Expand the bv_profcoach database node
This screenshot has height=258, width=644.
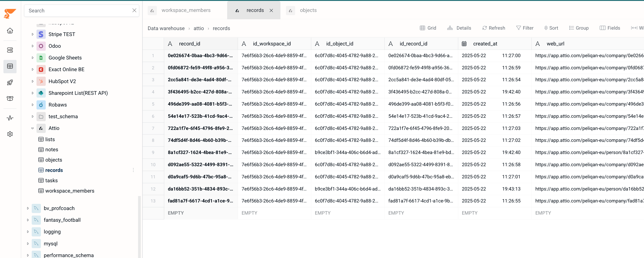coord(28,208)
